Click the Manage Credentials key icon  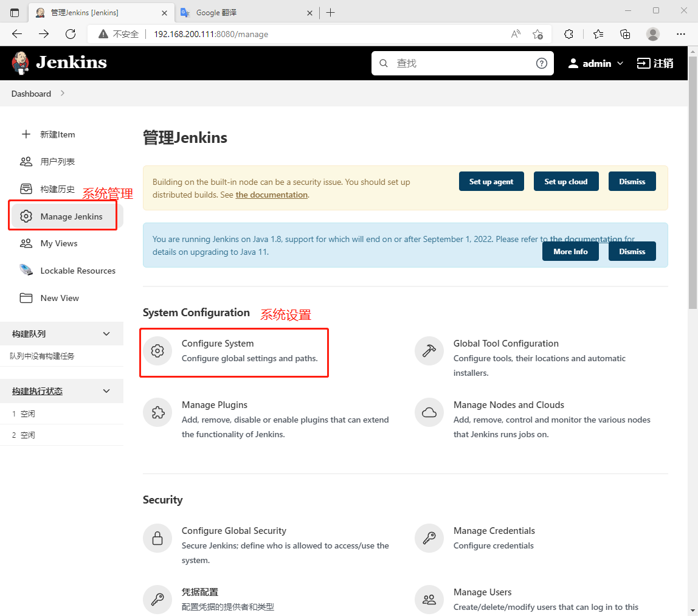429,538
